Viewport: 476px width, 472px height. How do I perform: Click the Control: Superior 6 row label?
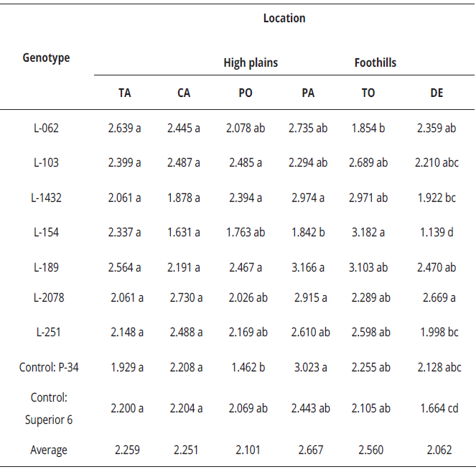(49, 407)
